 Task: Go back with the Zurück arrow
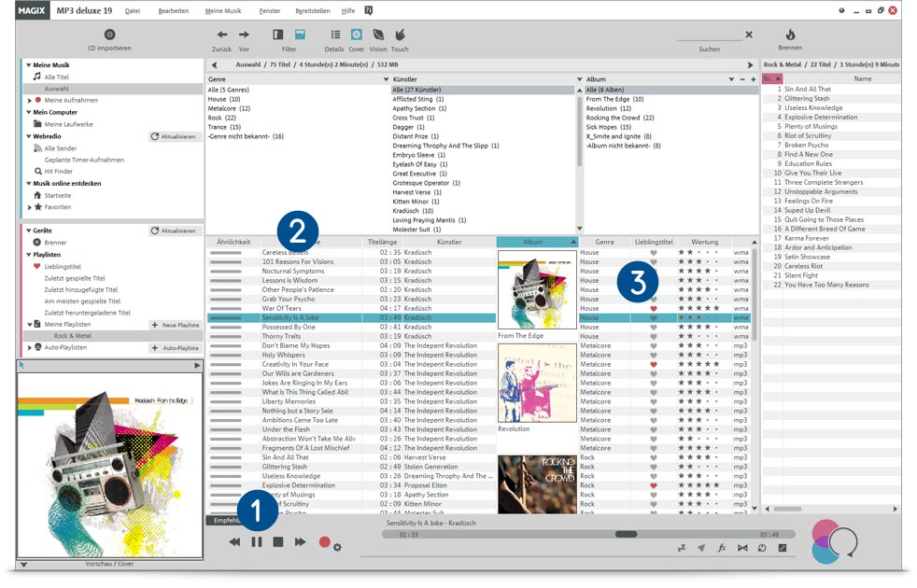[x=222, y=35]
